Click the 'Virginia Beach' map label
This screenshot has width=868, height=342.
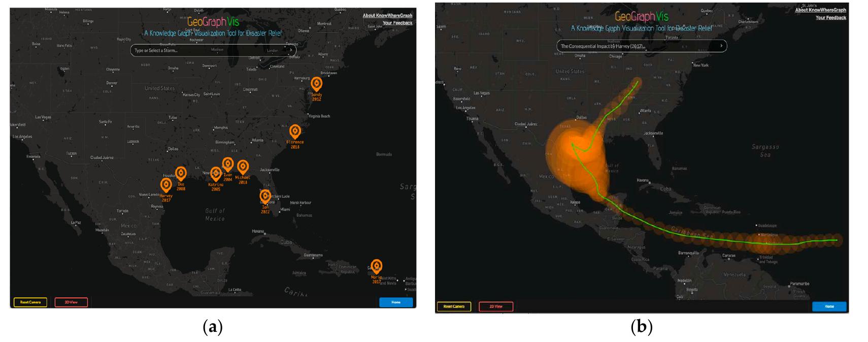pyautogui.click(x=319, y=116)
